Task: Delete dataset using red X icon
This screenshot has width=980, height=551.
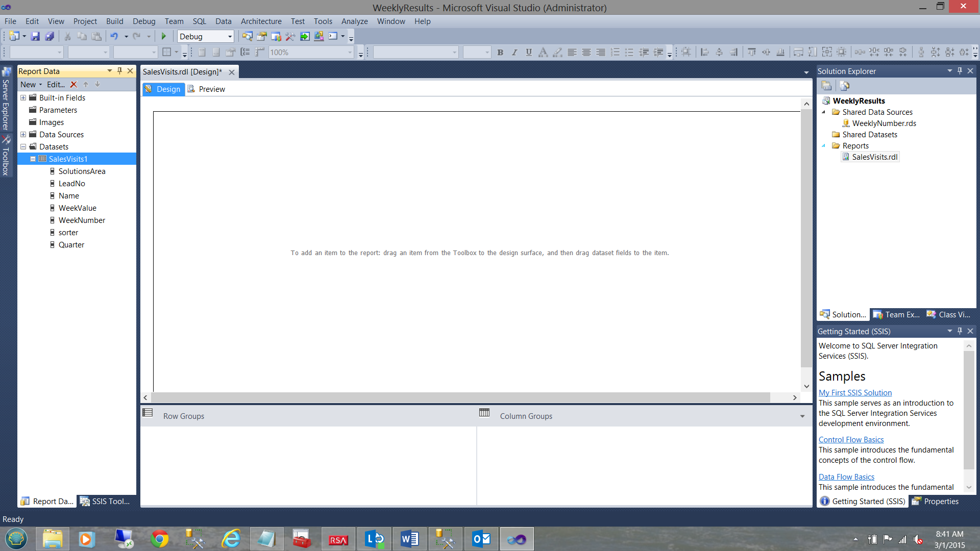Action: 73,85
